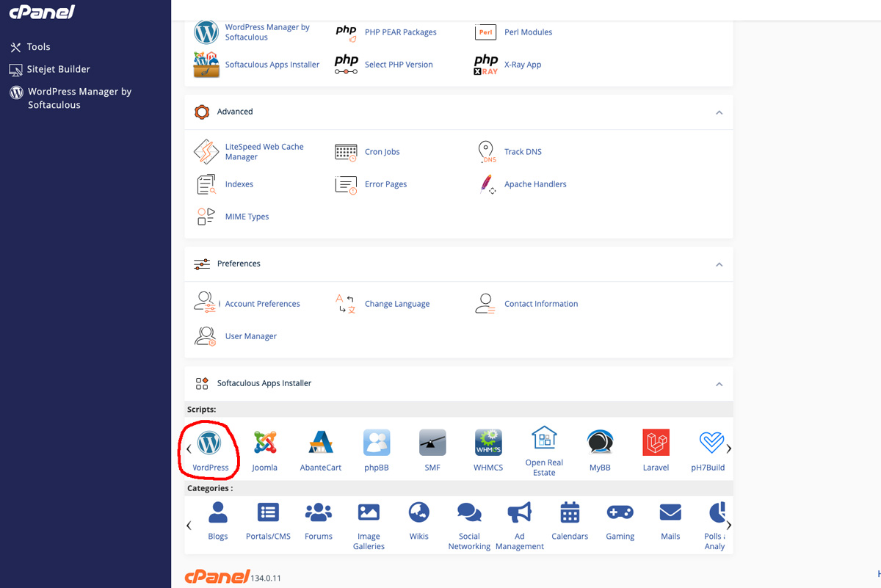
Task: Open the Calendars category icon
Action: (x=570, y=512)
